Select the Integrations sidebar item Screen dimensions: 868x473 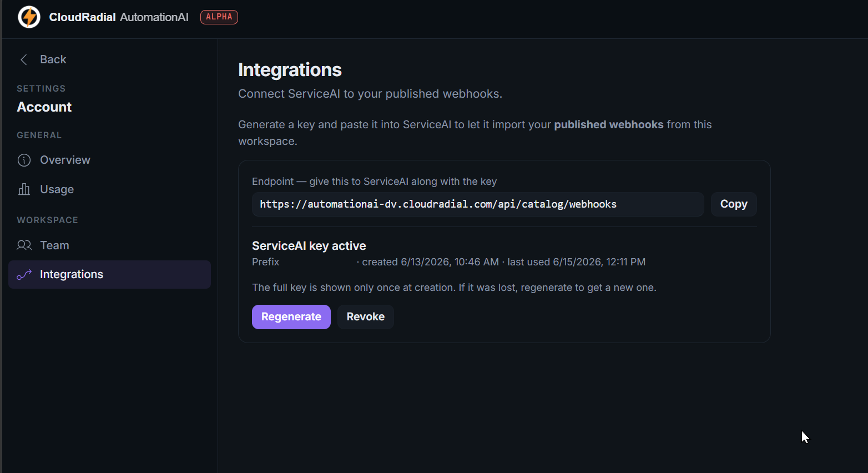(109, 274)
